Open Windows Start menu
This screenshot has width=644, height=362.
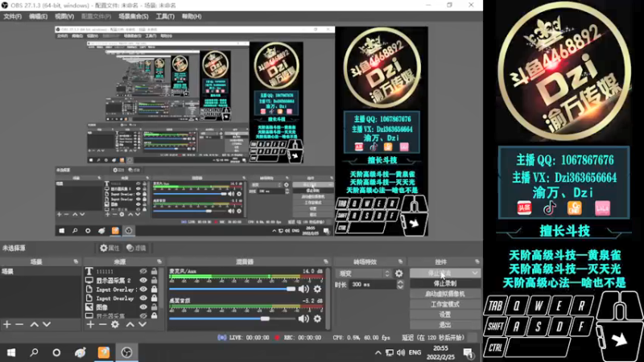[x=11, y=352]
